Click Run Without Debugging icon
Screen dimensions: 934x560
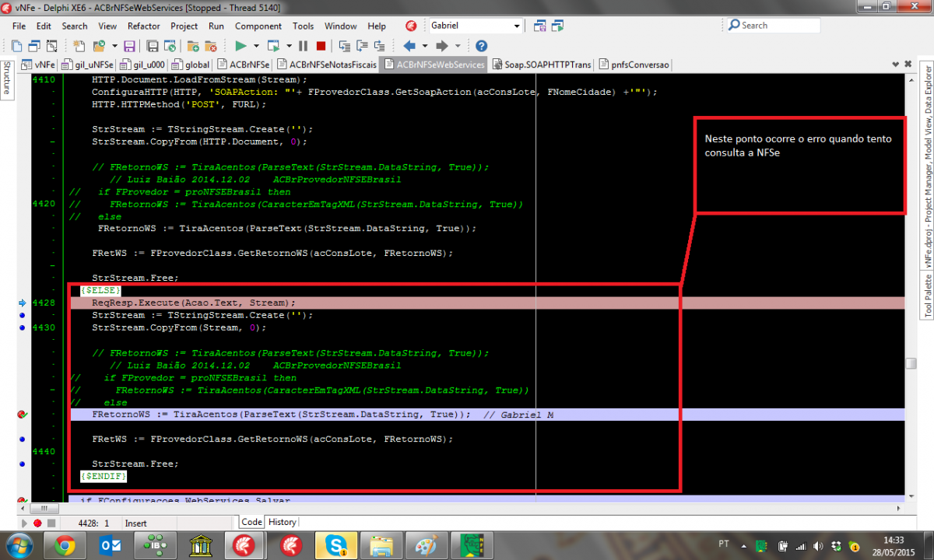tap(274, 46)
